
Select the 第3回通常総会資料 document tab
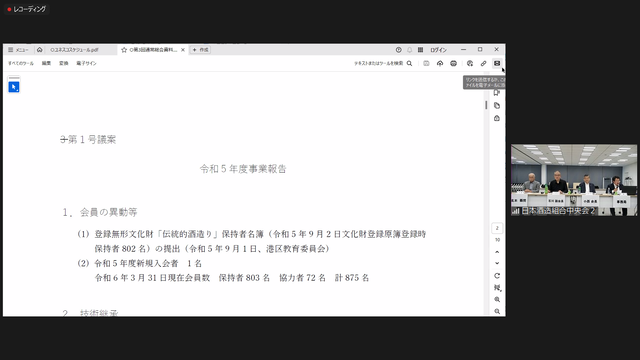(153, 50)
